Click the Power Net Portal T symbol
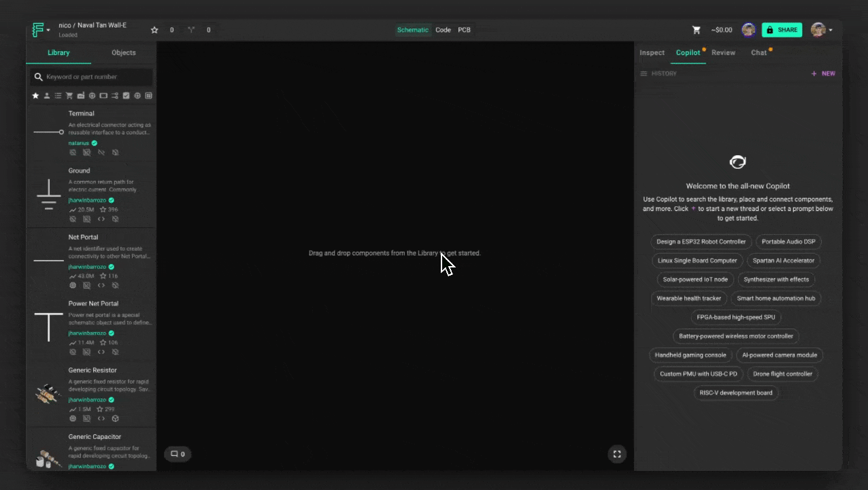Screen dimensions: 868x490 pos(48,327)
